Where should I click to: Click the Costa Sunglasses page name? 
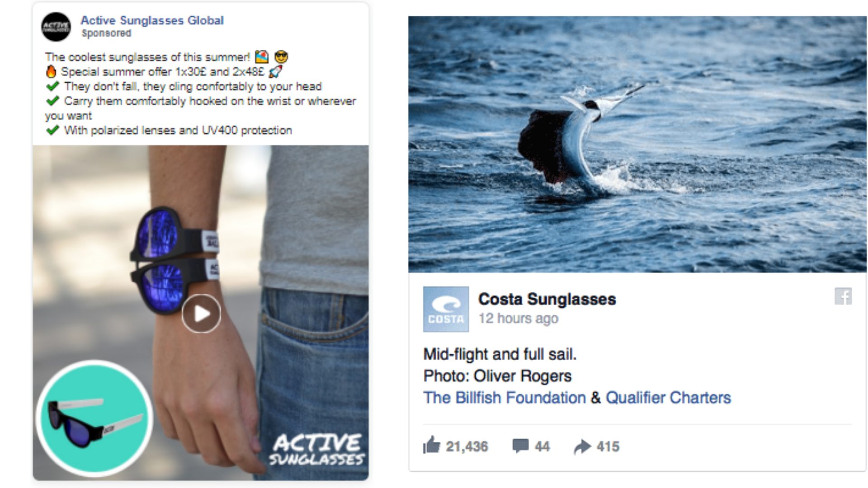coord(547,299)
